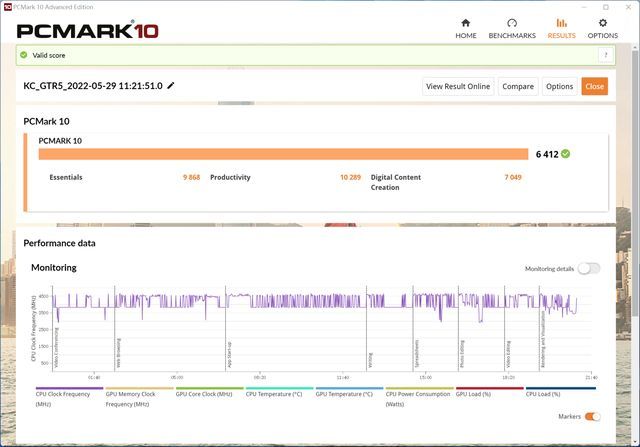640x447 pixels.
Task: Click the green Valid score checkmark icon
Action: click(24, 55)
